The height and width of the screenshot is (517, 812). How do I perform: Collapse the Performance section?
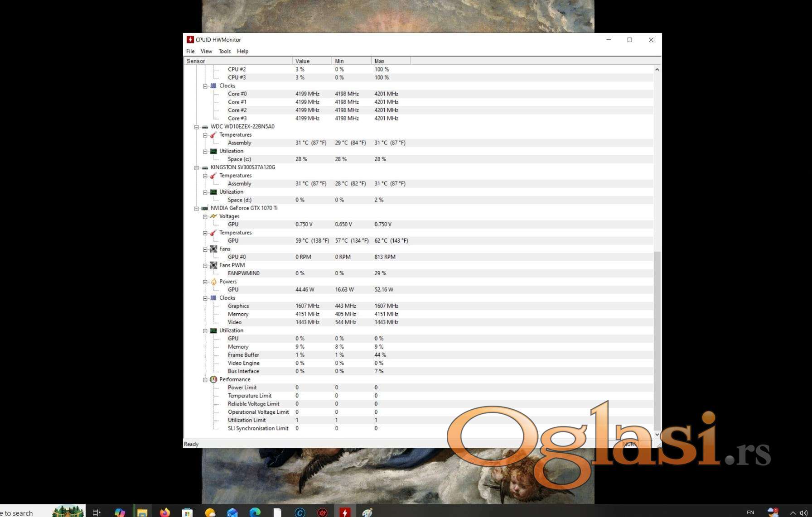pos(205,379)
